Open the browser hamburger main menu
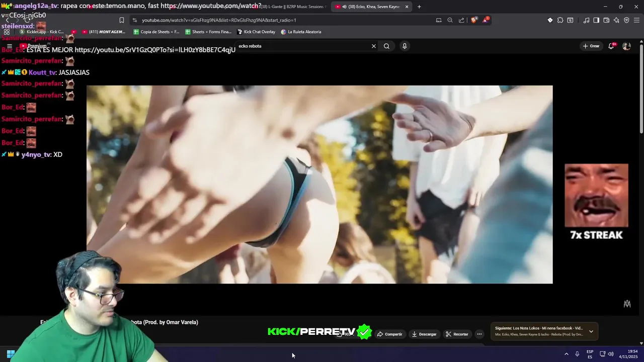The height and width of the screenshot is (362, 644). [x=636, y=20]
